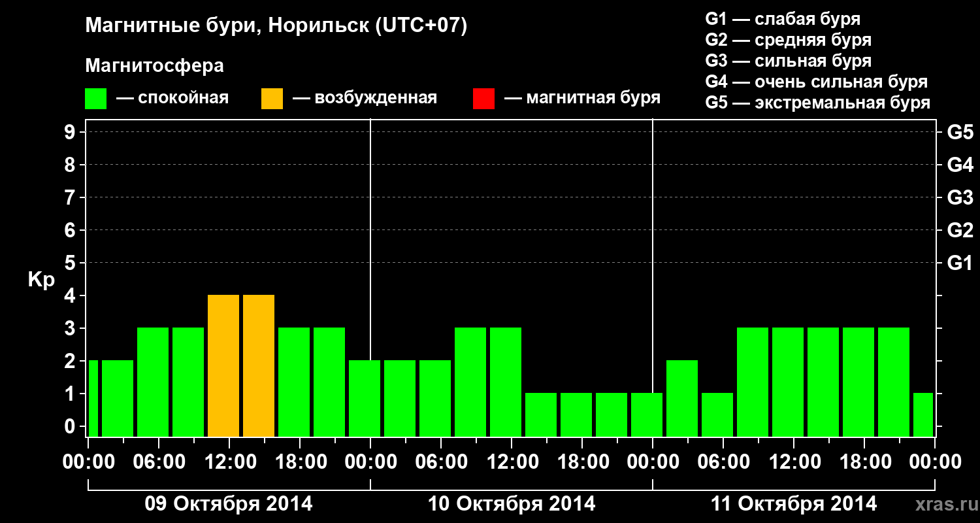980x523 pixels.
Task: Click the '10 Октября 2014' date label
Action: point(512,504)
